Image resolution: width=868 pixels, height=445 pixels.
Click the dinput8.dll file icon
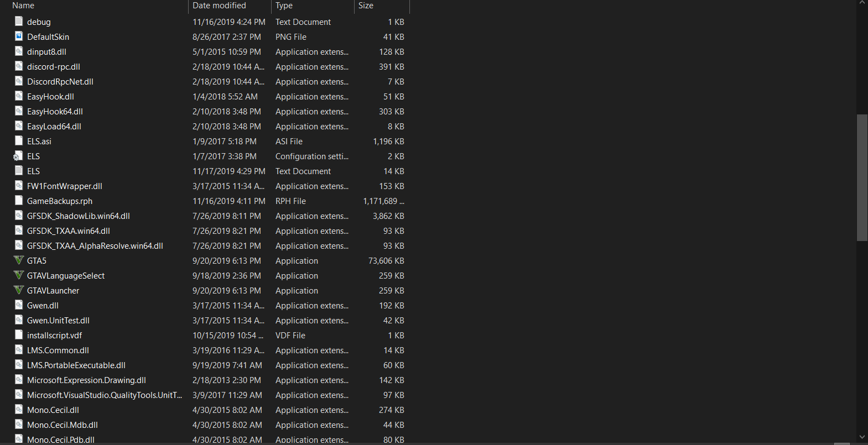coord(19,51)
